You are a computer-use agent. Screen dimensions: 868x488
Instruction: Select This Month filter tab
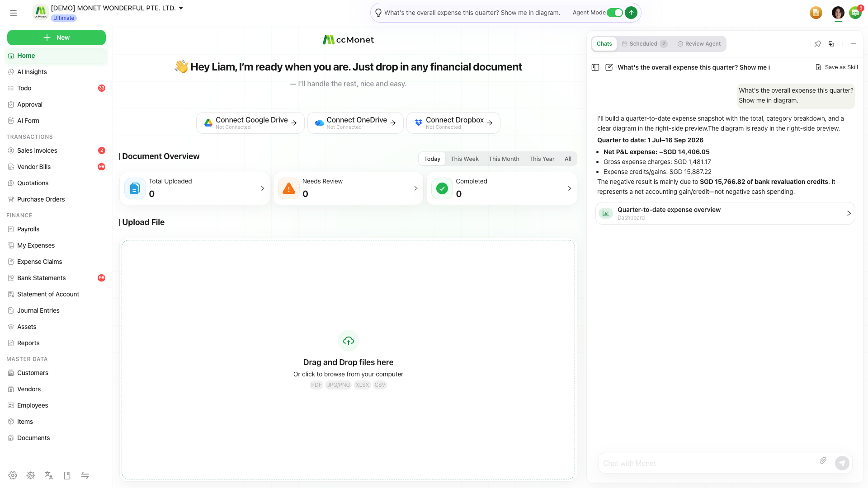click(504, 159)
